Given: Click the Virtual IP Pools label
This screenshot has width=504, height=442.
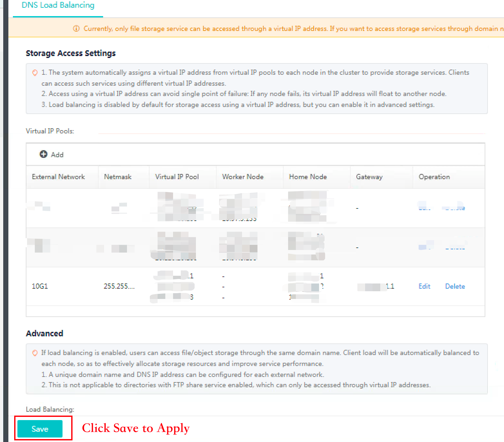Looking at the screenshot, I should coord(50,131).
